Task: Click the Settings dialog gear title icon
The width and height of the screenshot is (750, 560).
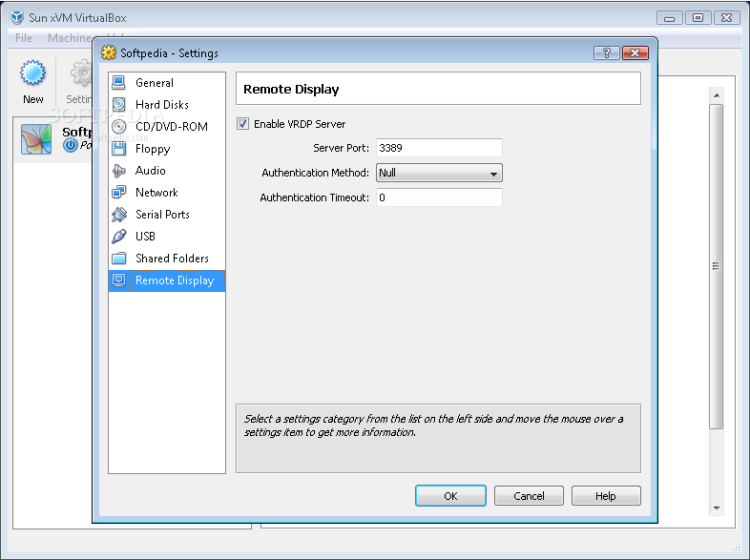Action: [x=109, y=52]
